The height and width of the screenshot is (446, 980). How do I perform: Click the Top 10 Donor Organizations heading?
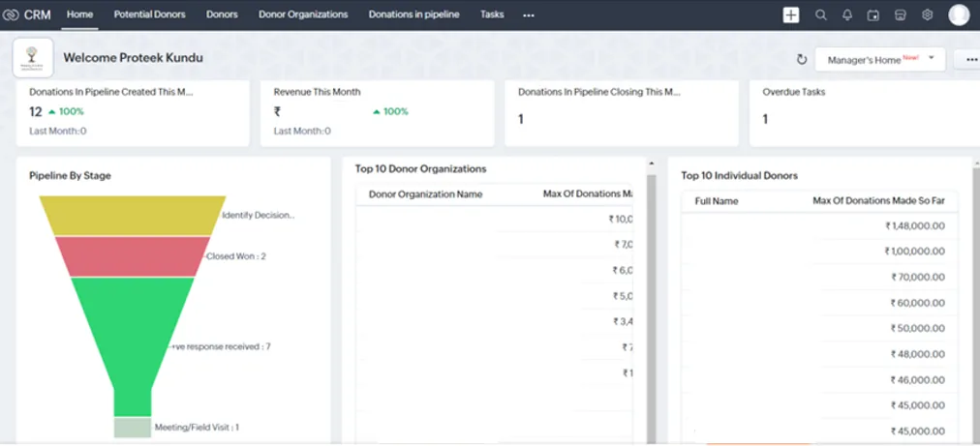[x=420, y=168]
